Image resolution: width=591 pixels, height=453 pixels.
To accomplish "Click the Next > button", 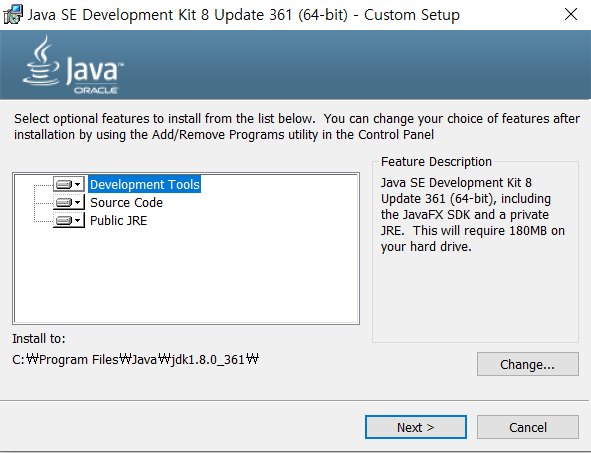I will click(416, 427).
